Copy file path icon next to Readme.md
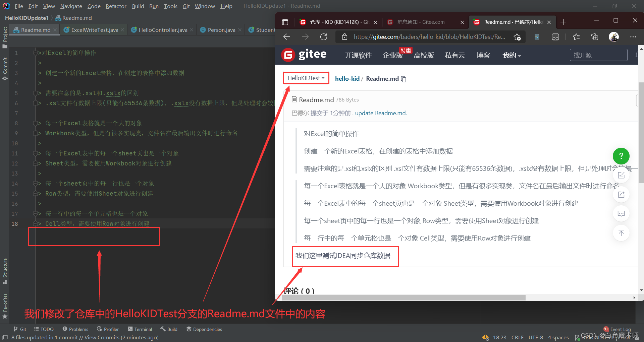The width and height of the screenshot is (644, 342). click(404, 79)
